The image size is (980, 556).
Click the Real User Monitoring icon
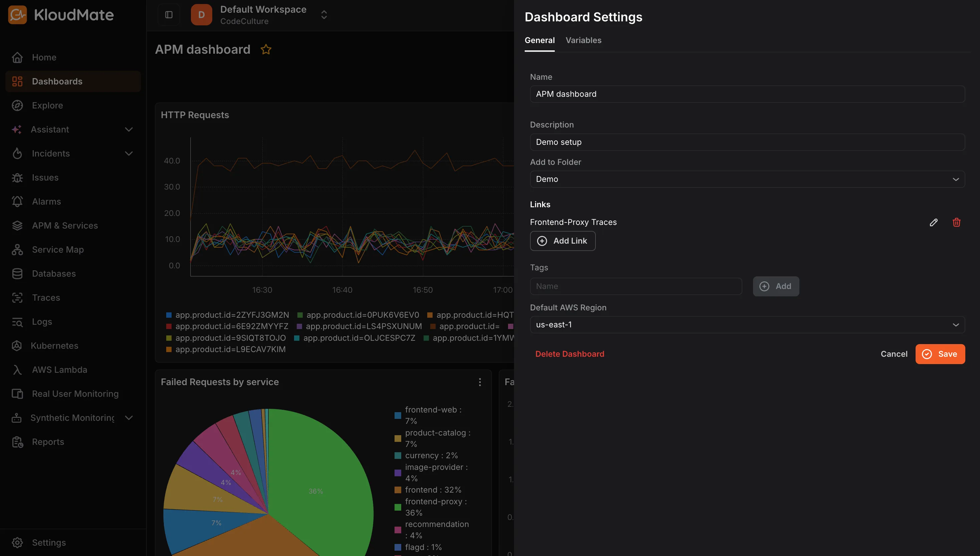(17, 394)
